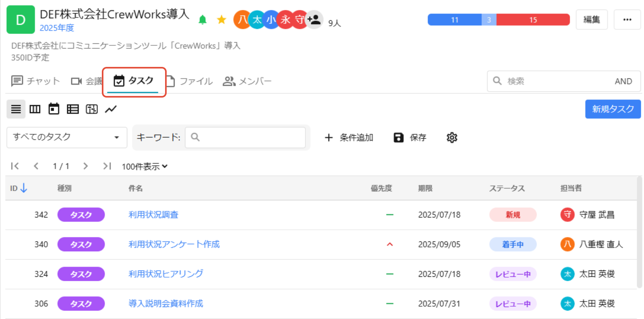The image size is (644, 319).
Task: Click the 着手中 status badge
Action: (x=513, y=245)
